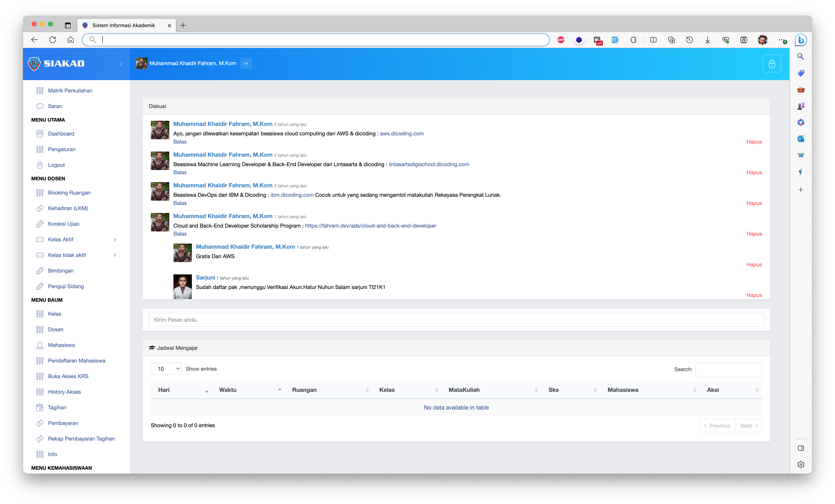Open Outlook icon in browser sidebar
The width and height of the screenshot is (835, 504).
click(x=800, y=139)
